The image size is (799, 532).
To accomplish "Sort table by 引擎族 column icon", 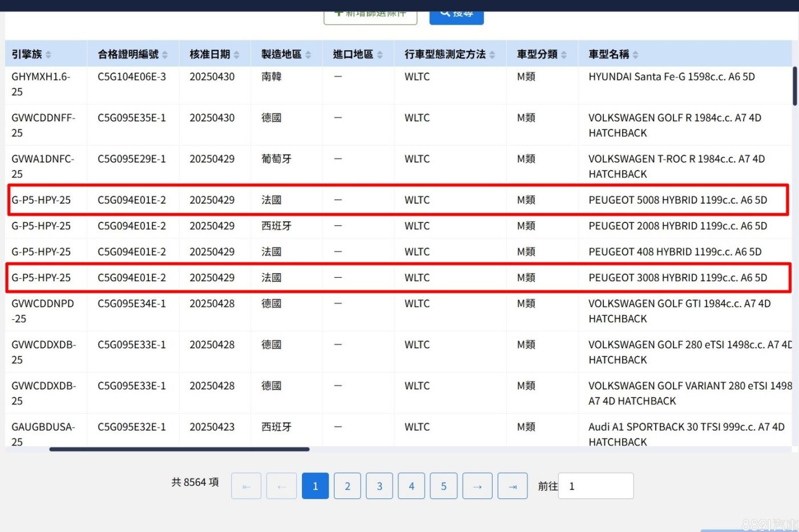I will point(49,55).
